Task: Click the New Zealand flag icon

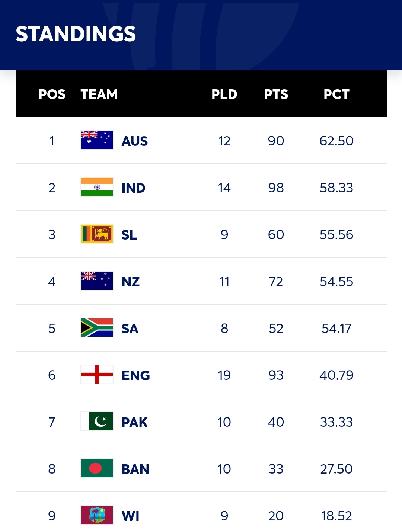Action: coord(97,281)
